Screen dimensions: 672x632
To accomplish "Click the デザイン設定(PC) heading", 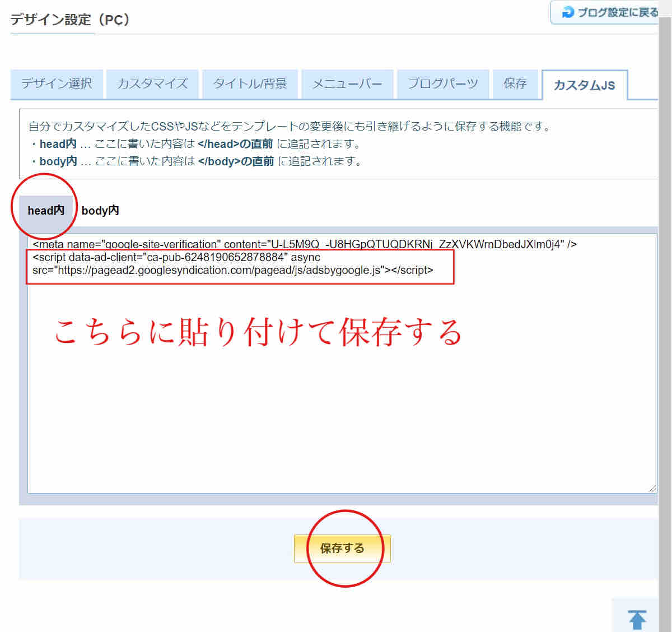I will point(71,20).
